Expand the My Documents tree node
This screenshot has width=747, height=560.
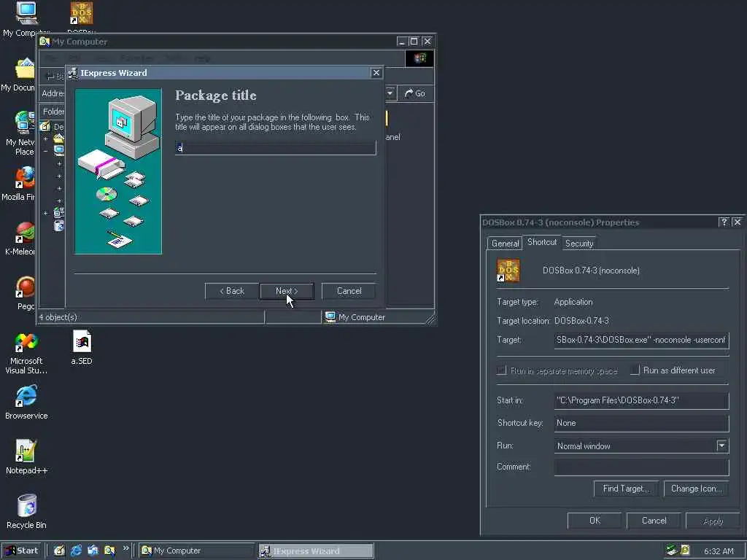[46, 139]
